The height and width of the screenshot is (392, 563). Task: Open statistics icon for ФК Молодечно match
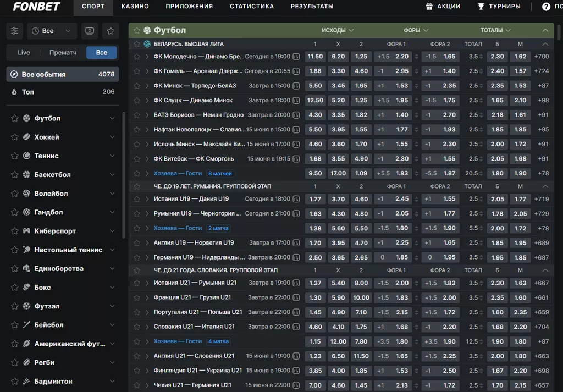296,57
